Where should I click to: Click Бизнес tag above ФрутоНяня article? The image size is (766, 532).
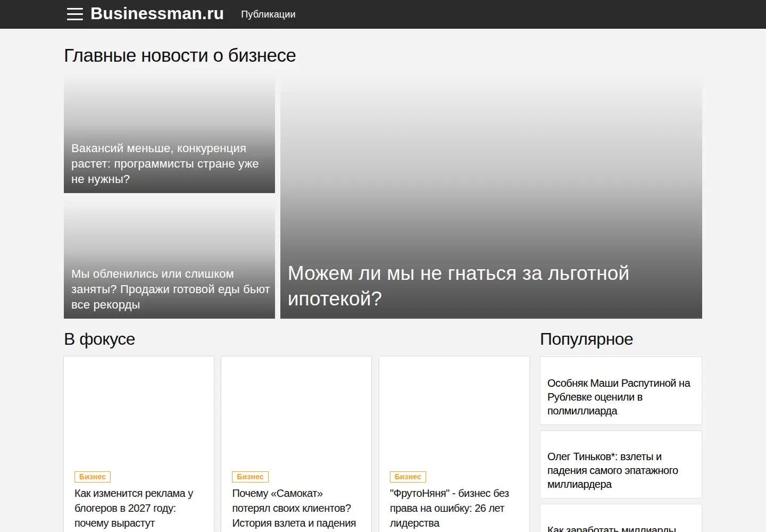coord(408,477)
